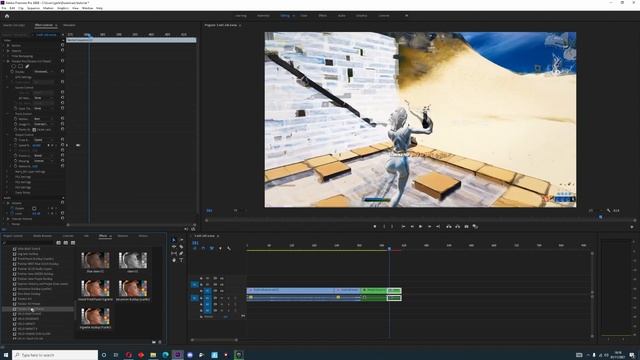
Task: Open the Program Monitor button editor
Action: point(632,227)
